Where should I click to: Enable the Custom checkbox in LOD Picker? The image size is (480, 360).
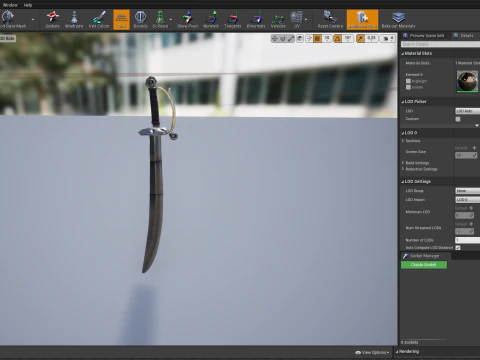point(458,119)
